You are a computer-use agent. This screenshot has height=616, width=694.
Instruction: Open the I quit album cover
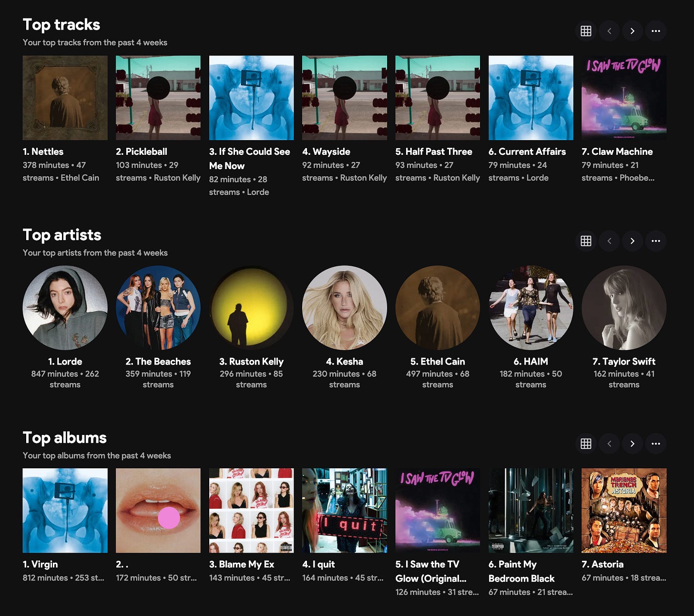pyautogui.click(x=345, y=511)
